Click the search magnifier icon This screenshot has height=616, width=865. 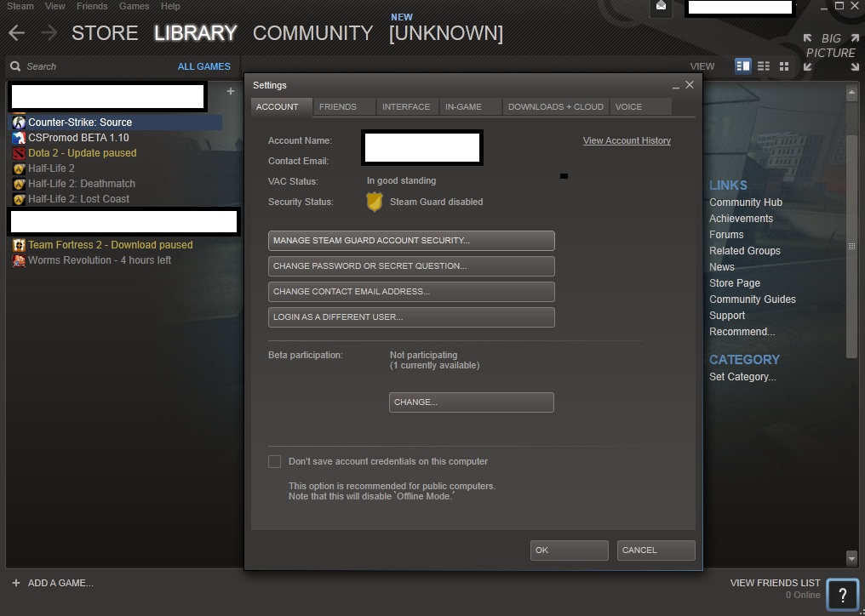(15, 66)
